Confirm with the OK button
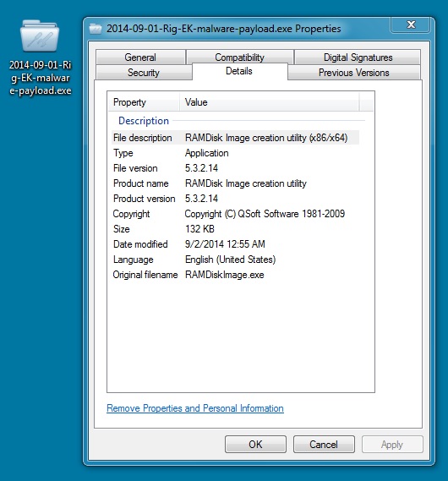Screen dimensions: 448x481 click(x=255, y=444)
